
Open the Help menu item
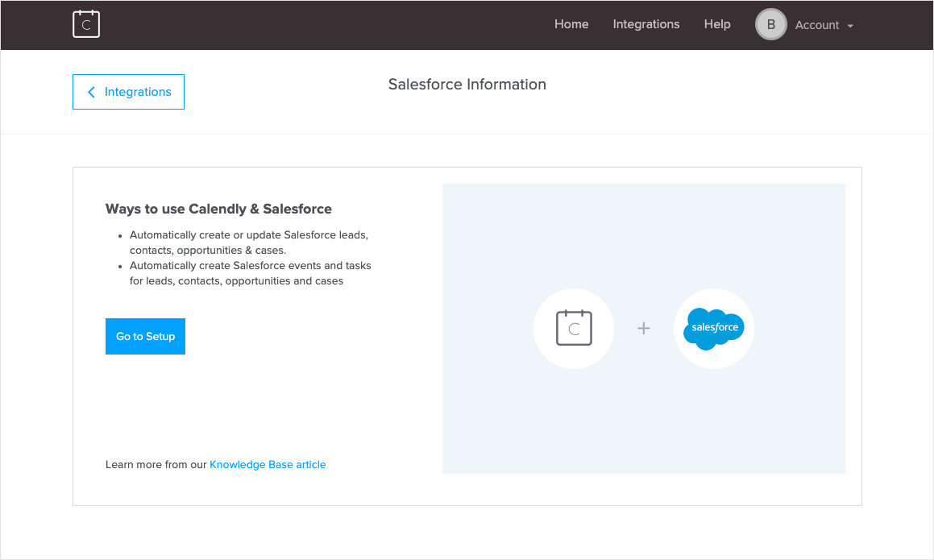tap(717, 24)
